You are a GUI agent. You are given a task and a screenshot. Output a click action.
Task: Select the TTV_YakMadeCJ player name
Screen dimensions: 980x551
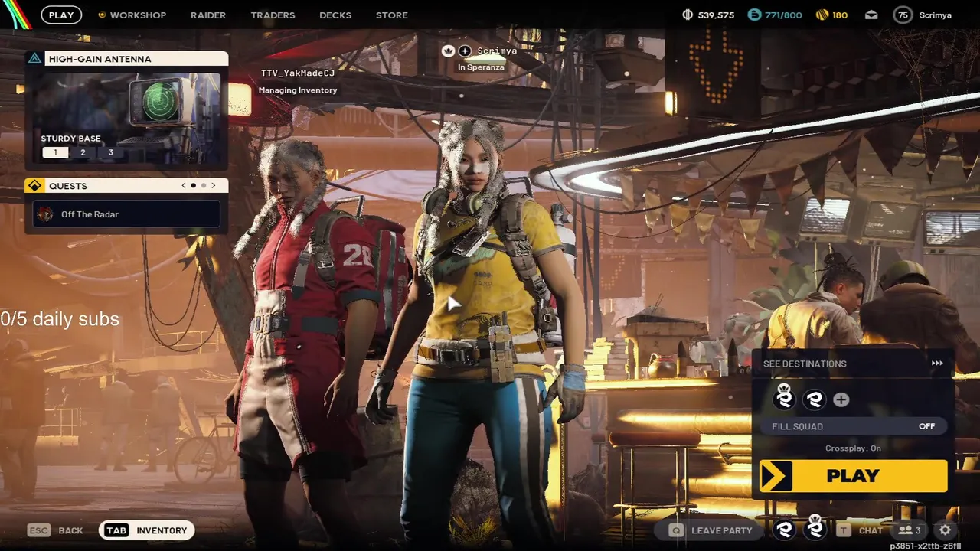point(298,73)
